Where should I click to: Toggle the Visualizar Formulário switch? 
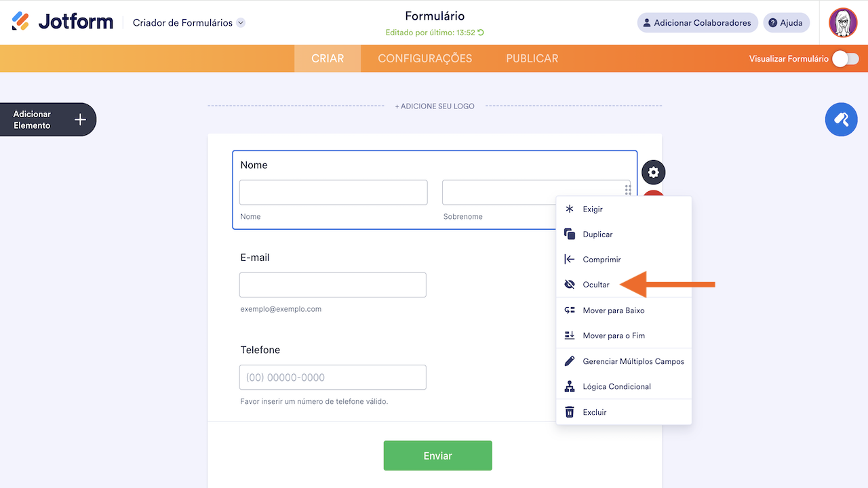click(845, 59)
